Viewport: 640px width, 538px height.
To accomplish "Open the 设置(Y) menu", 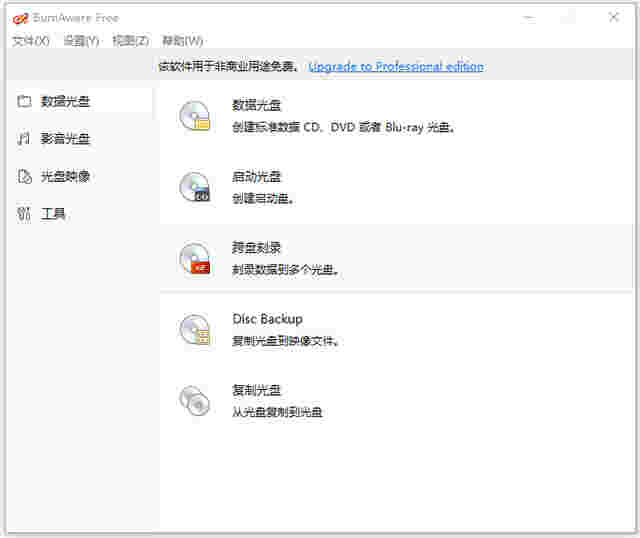I will (x=81, y=41).
